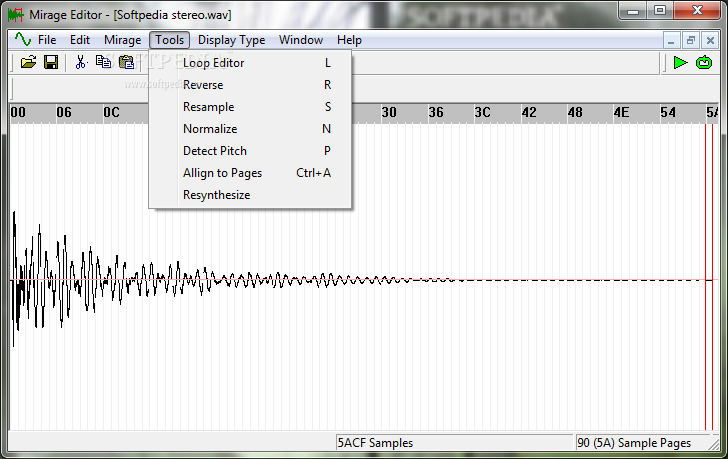
Task: Choose Resynthesize from Tools menu
Action: pos(250,195)
